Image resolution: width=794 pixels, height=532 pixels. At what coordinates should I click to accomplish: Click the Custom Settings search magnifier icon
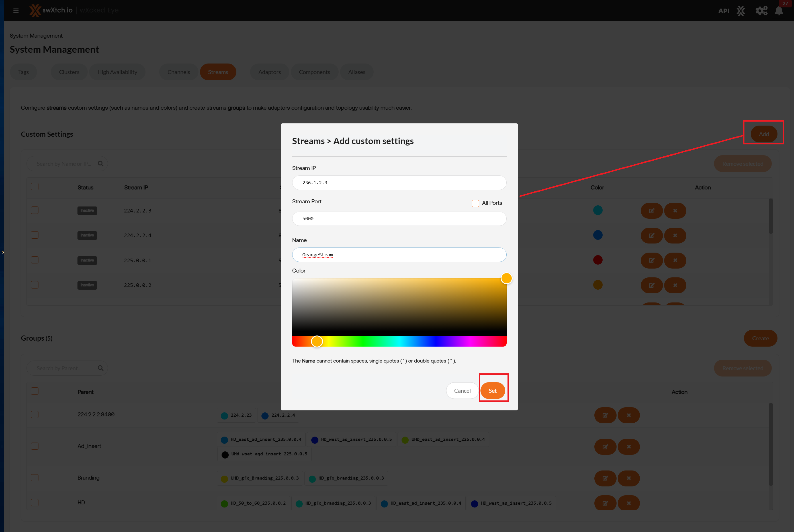tap(101, 163)
